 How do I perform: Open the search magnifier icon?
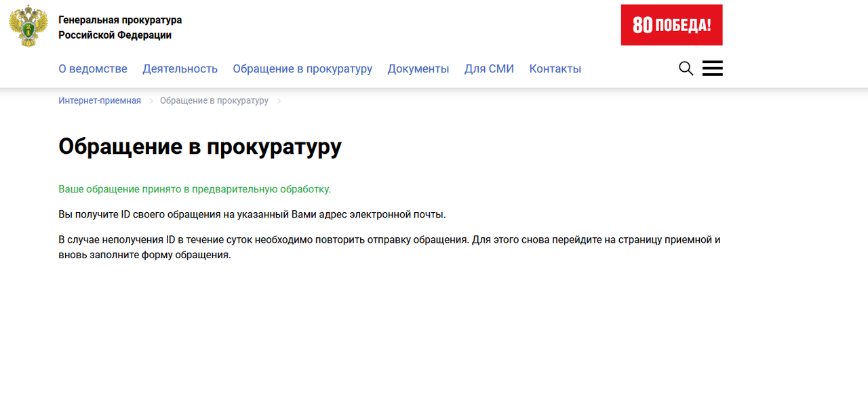tap(686, 68)
